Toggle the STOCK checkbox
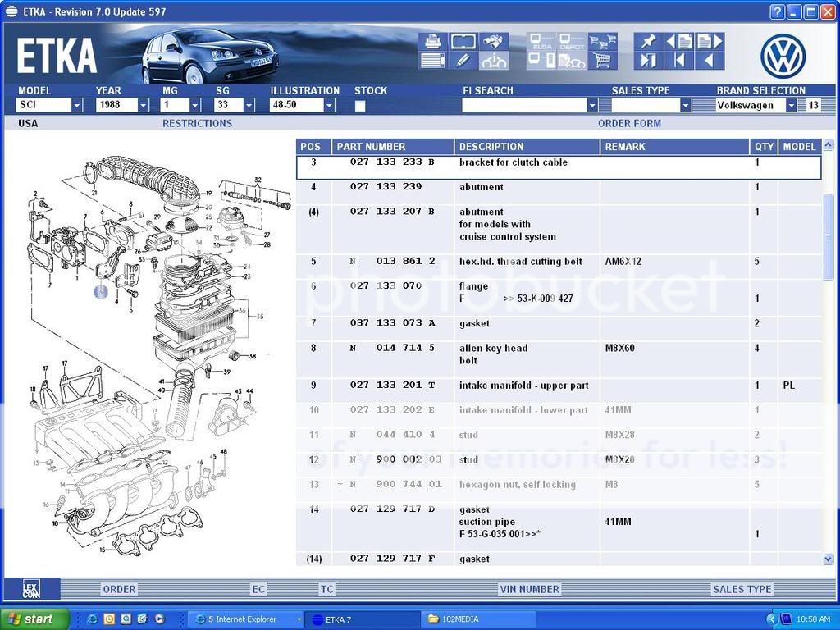Screen dimensions: 840x630 point(359,105)
